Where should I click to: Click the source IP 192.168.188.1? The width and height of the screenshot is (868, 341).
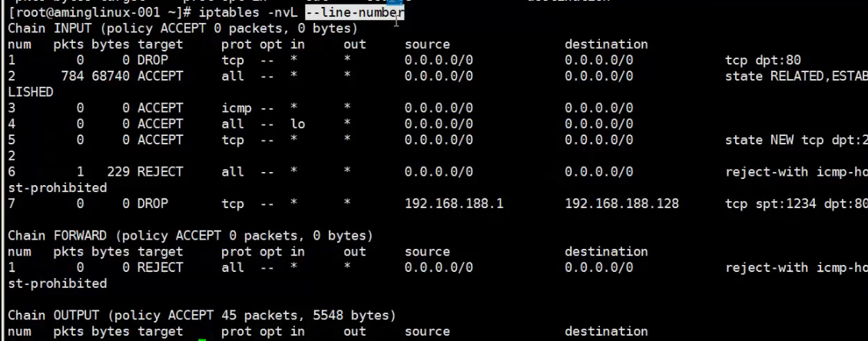pyautogui.click(x=454, y=204)
